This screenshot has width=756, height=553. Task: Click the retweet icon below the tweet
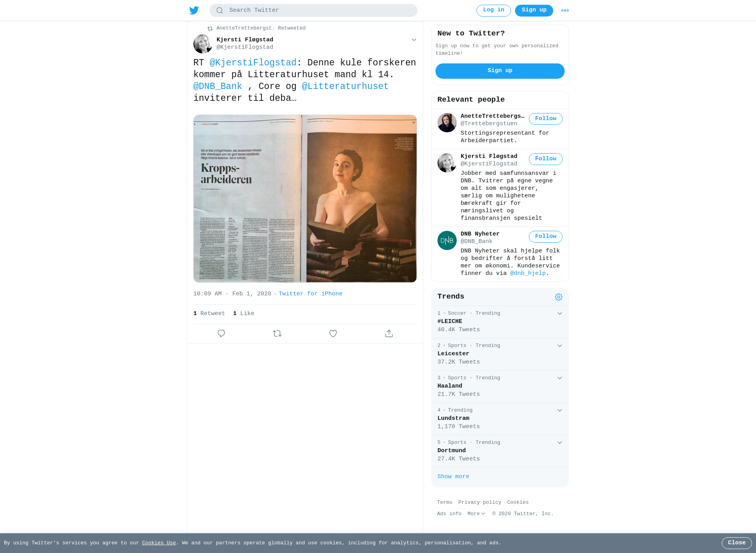point(277,334)
